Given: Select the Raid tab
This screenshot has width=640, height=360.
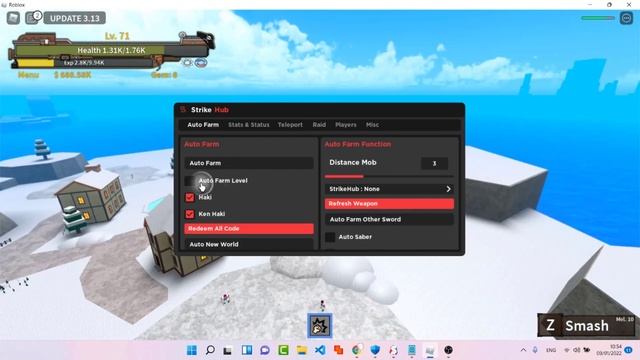Looking at the screenshot, I should [x=319, y=125].
